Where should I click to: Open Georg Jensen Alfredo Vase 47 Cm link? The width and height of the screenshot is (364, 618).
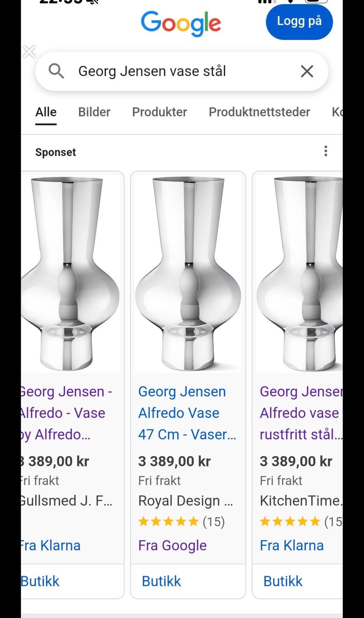tap(187, 413)
